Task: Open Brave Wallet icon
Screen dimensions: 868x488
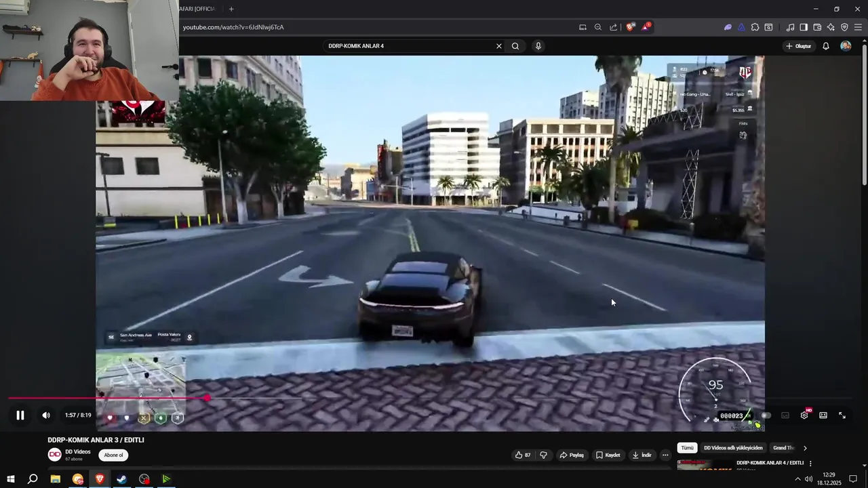Action: 817,27
